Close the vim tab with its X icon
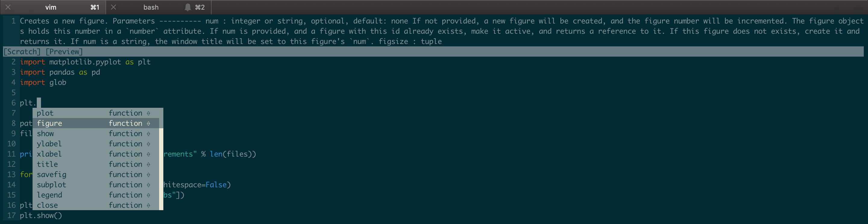The image size is (868, 224). [8, 7]
